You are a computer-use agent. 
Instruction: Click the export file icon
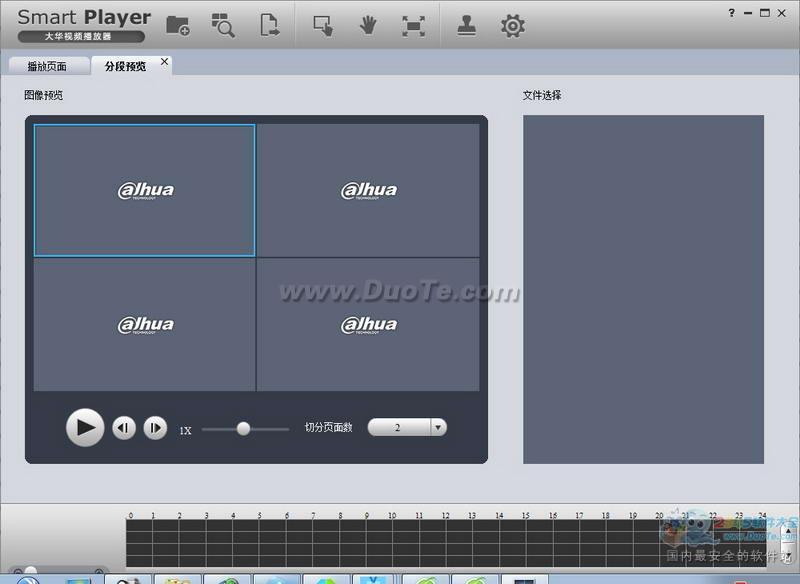click(x=269, y=26)
